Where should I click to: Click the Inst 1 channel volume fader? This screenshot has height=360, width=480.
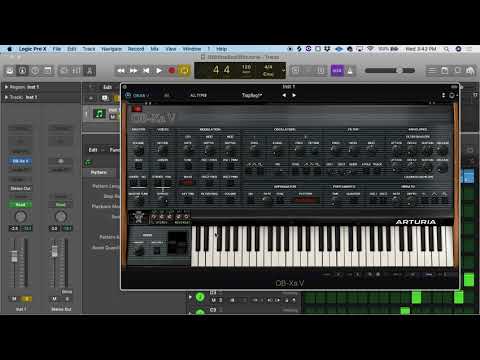point(14,256)
